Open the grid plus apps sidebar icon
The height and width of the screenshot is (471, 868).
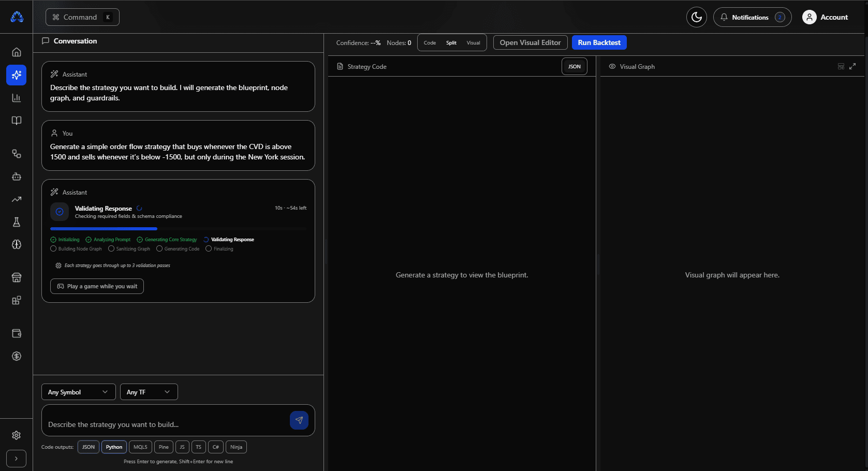click(17, 301)
